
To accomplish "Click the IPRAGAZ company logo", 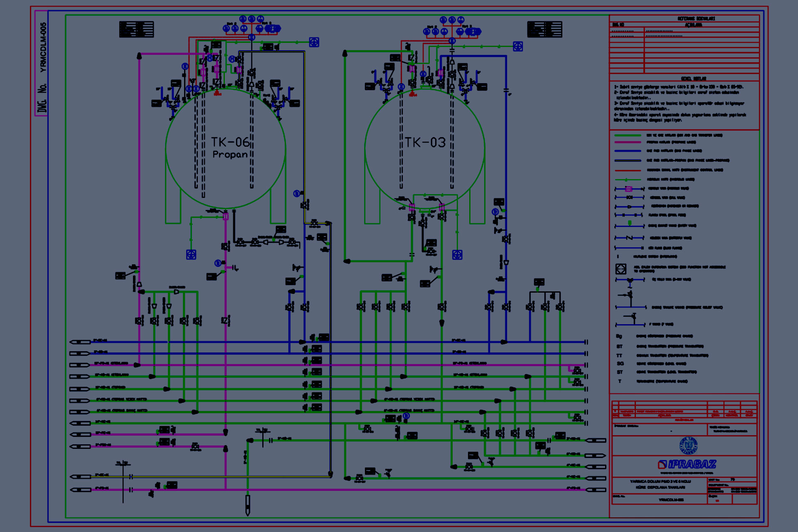I will point(687,464).
